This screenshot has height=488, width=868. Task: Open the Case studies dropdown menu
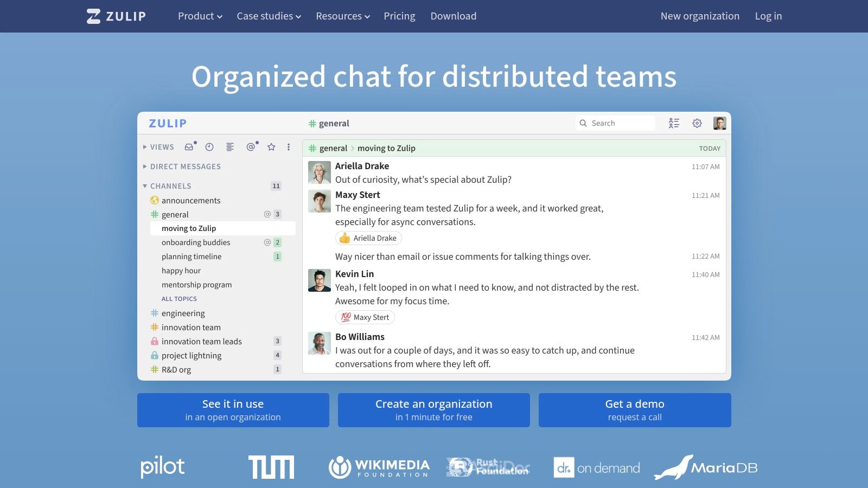[269, 16]
